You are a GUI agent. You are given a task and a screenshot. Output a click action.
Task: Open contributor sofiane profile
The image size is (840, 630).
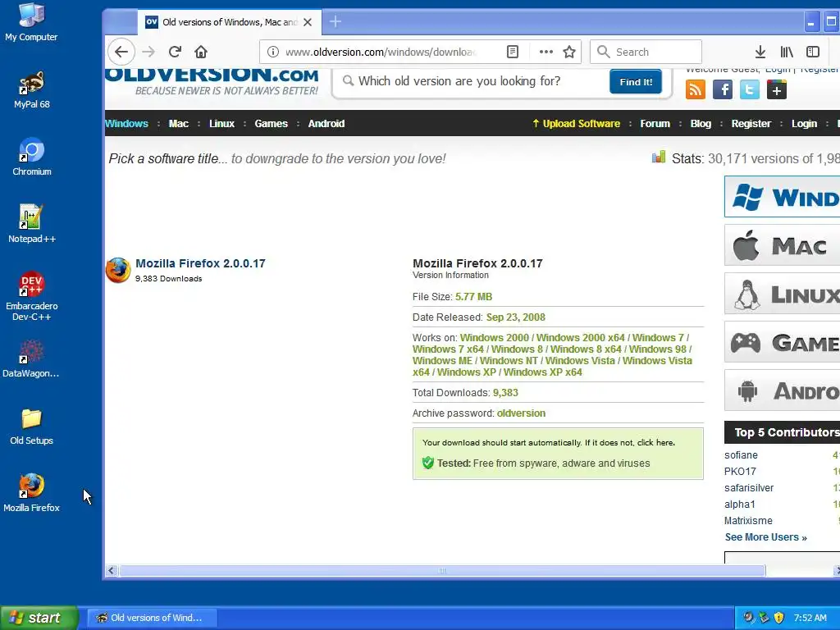pos(741,455)
